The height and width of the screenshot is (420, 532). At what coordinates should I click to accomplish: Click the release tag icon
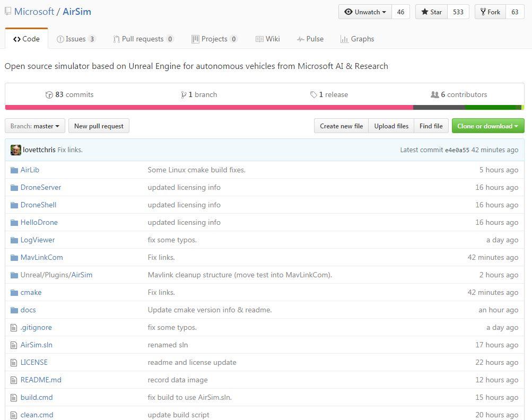click(x=313, y=95)
